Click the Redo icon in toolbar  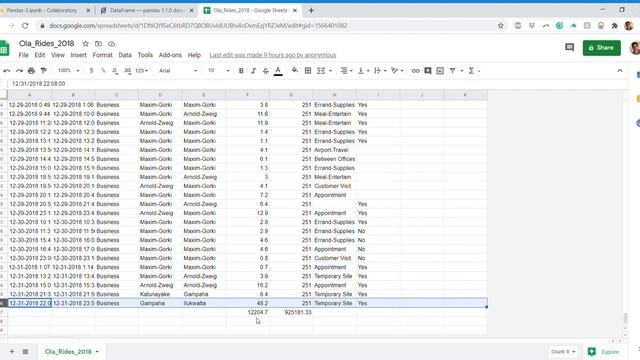[x=19, y=71]
